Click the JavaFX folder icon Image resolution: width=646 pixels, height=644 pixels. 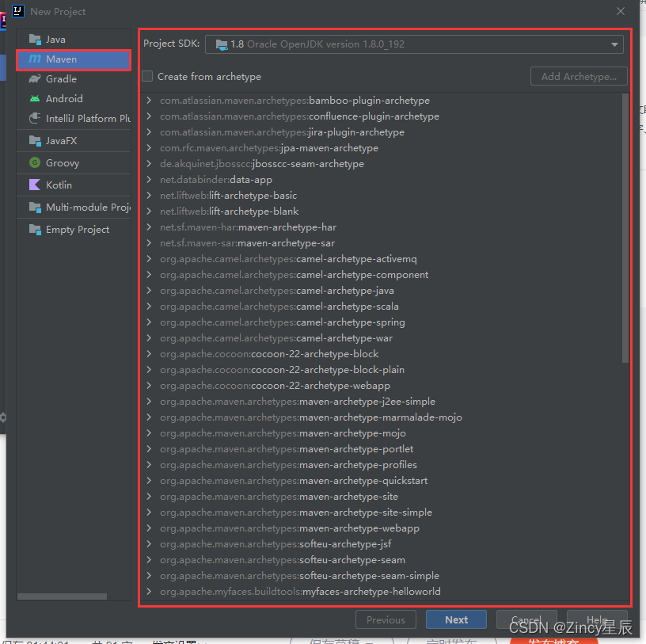35,140
